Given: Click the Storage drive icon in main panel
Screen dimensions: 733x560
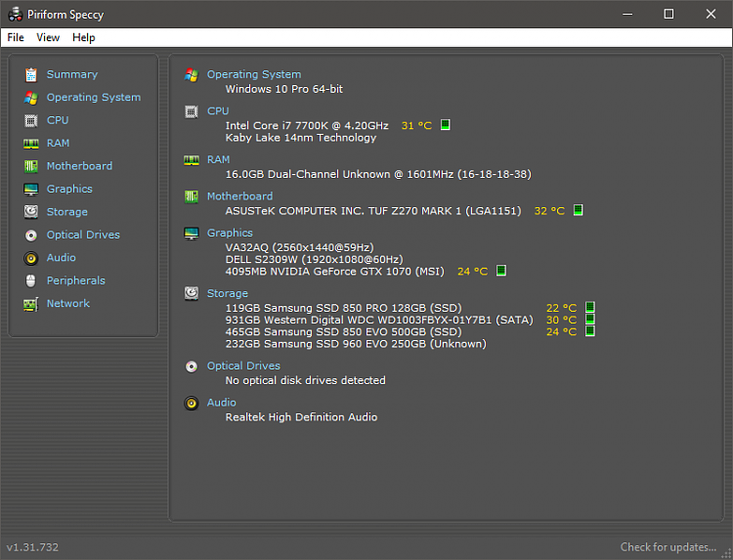Looking at the screenshot, I should [x=192, y=293].
